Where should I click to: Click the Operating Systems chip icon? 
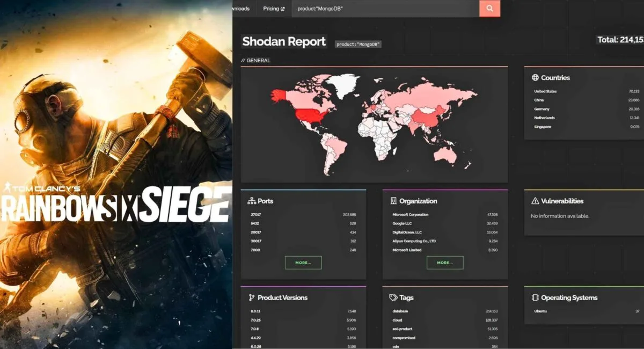pyautogui.click(x=535, y=297)
